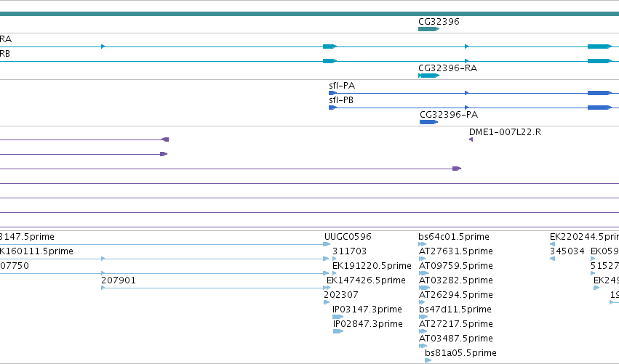Select the EK191220.5prime label

pyautogui.click(x=372, y=266)
